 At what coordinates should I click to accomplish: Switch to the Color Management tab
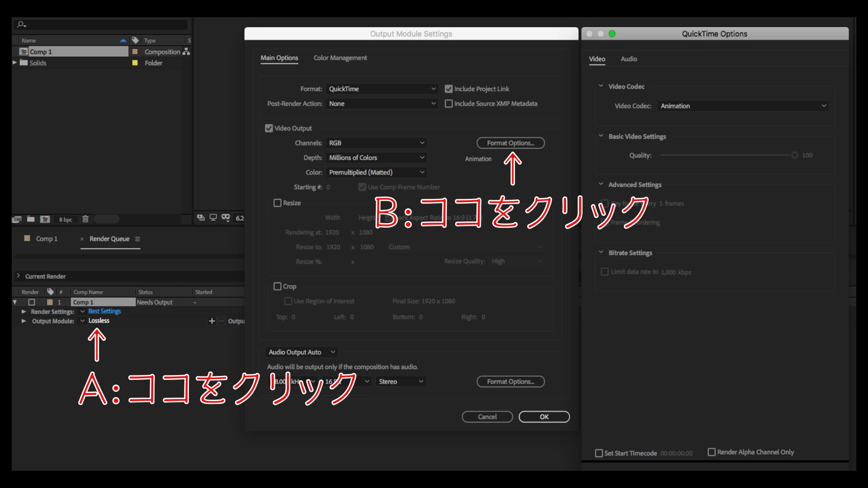[x=340, y=58]
